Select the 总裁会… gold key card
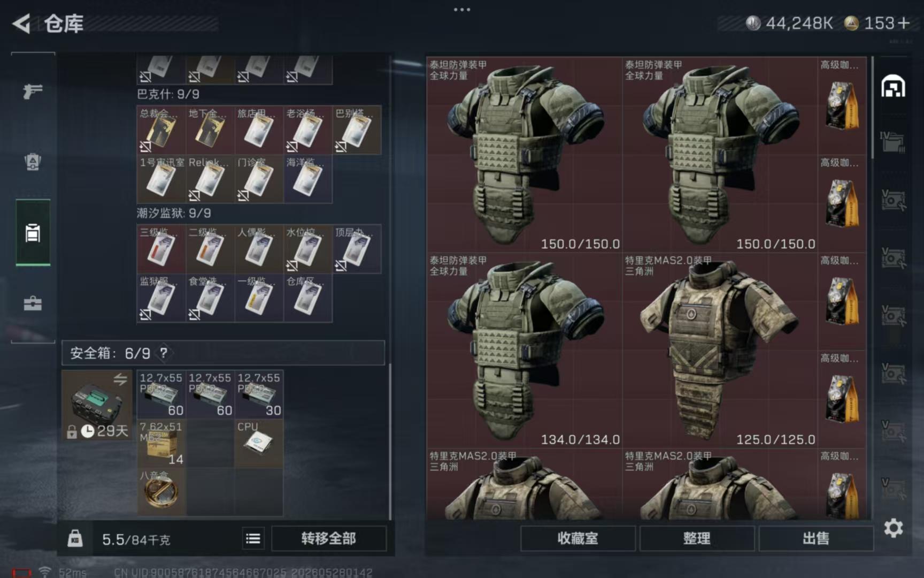924x578 pixels. (161, 130)
